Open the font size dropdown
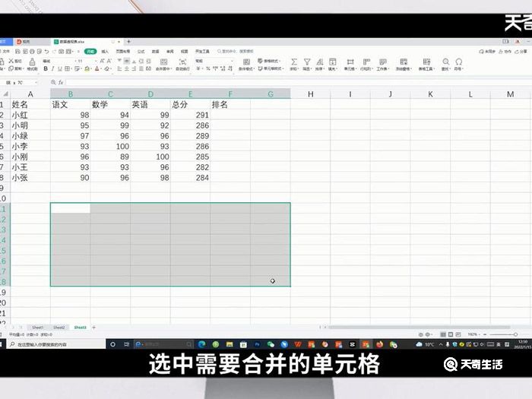The image size is (532, 399). click(x=96, y=61)
